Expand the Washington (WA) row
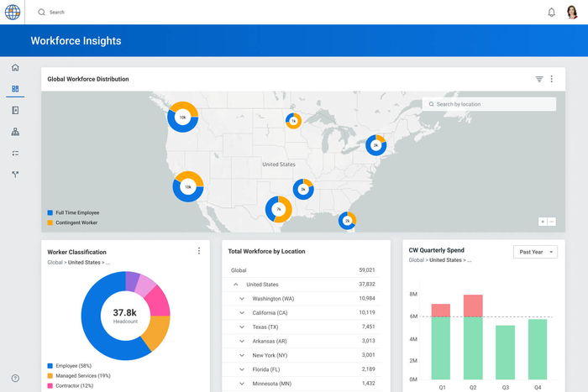 click(242, 299)
